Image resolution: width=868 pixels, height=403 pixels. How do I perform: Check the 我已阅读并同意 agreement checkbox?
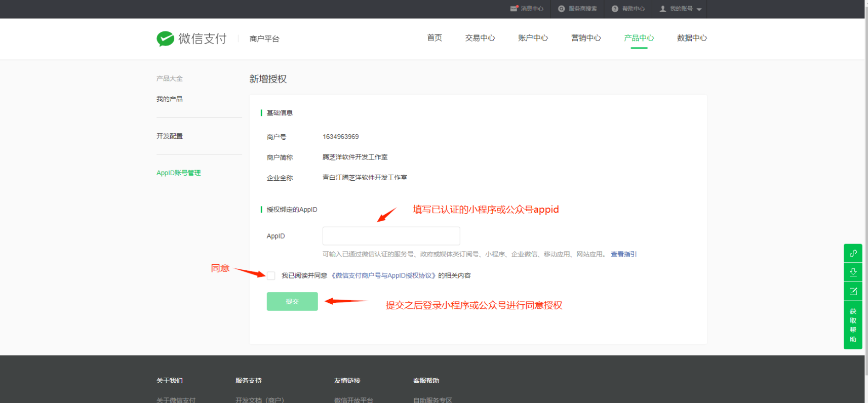271,276
